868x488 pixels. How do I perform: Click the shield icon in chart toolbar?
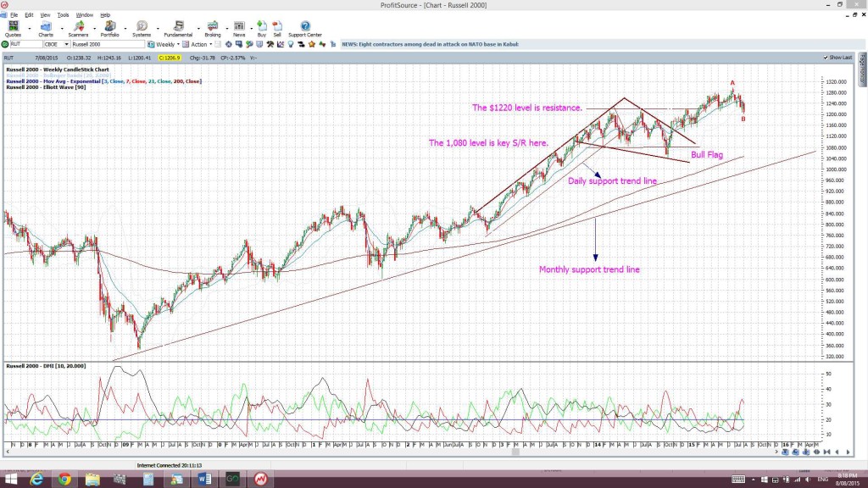tap(259, 44)
